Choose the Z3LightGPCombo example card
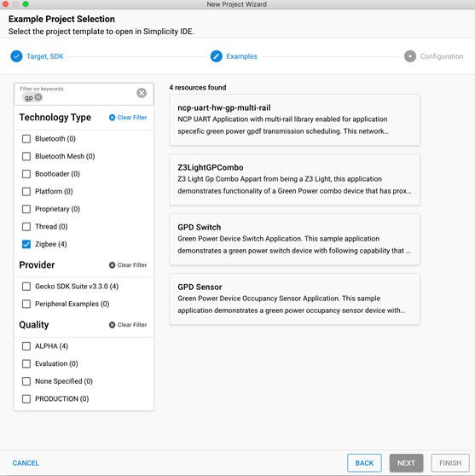 coord(294,180)
